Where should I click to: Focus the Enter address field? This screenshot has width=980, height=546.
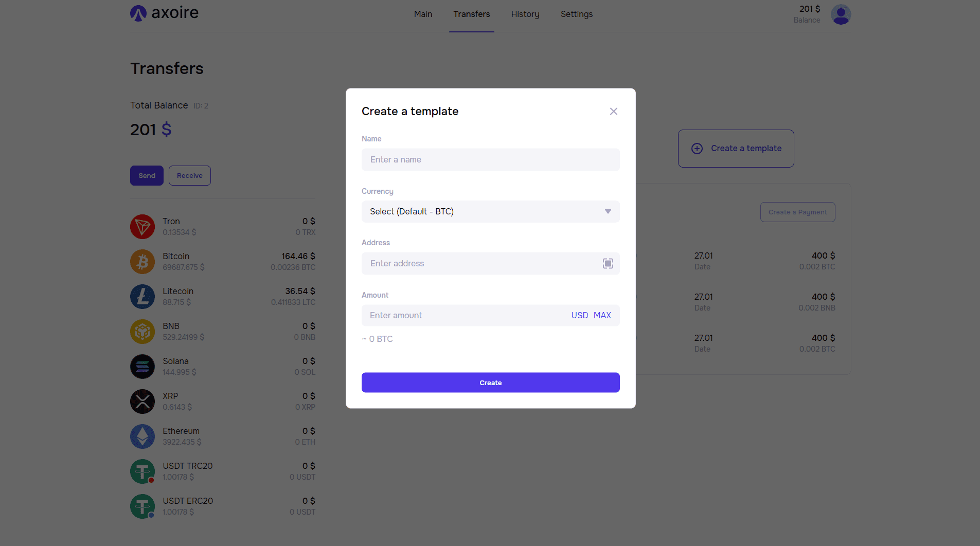(490, 264)
